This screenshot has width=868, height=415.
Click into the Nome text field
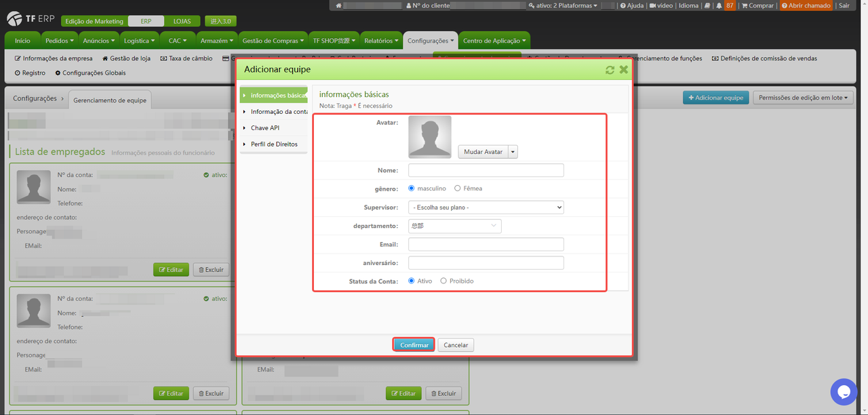point(486,170)
